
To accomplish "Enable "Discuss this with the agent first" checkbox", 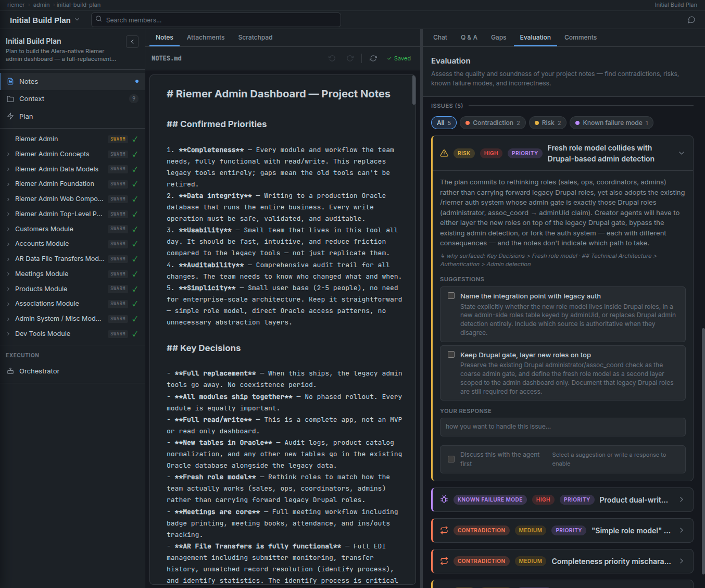I will 451,459.
